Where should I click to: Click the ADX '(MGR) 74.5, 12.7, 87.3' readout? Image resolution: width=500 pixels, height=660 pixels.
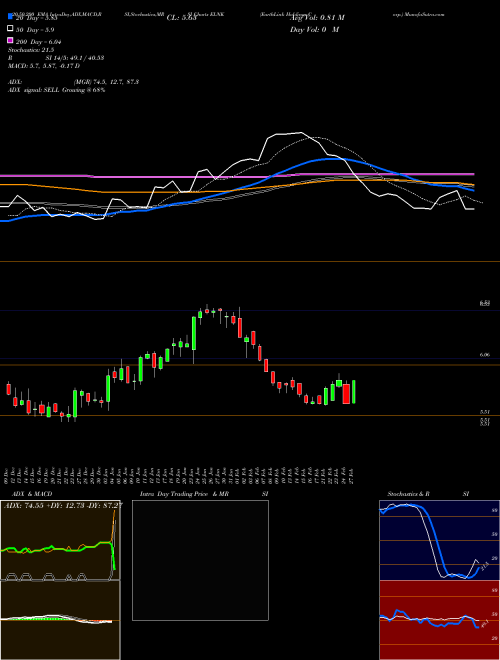[106, 82]
